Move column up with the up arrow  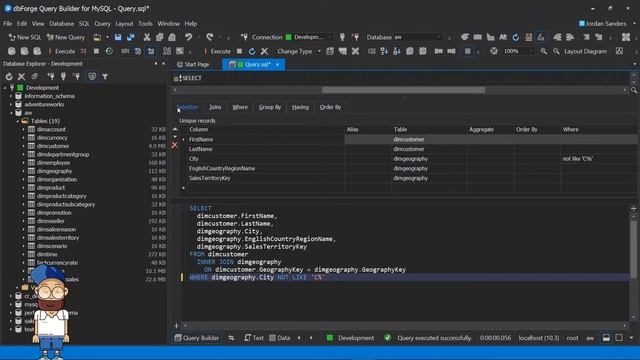click(x=175, y=129)
